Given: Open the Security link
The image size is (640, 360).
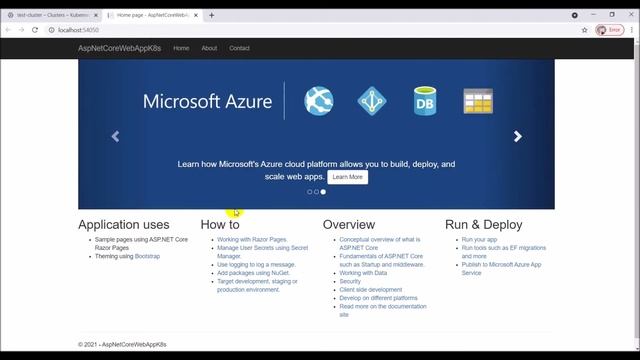Looking at the screenshot, I should click(350, 281).
